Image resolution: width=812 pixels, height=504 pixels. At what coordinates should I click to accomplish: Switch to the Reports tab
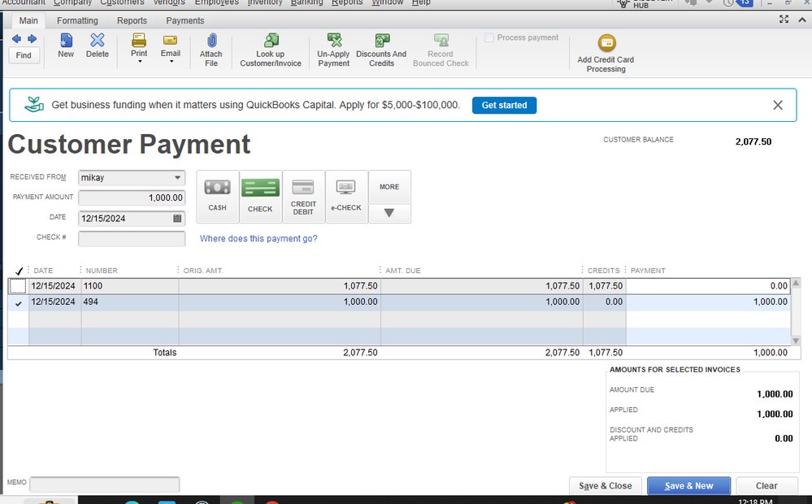(x=132, y=20)
